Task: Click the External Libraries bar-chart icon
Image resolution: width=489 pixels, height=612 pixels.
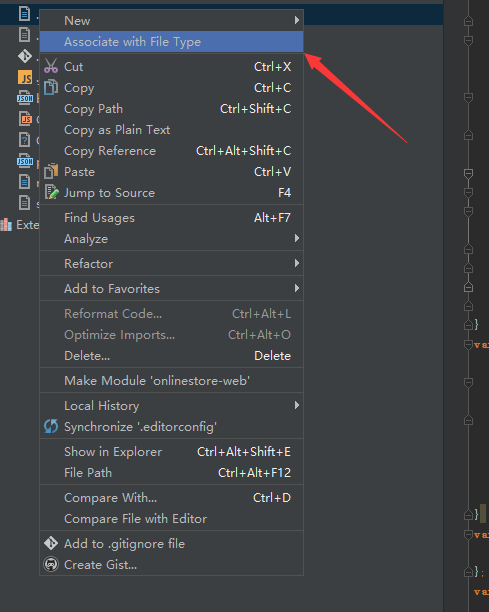Action: 6,224
